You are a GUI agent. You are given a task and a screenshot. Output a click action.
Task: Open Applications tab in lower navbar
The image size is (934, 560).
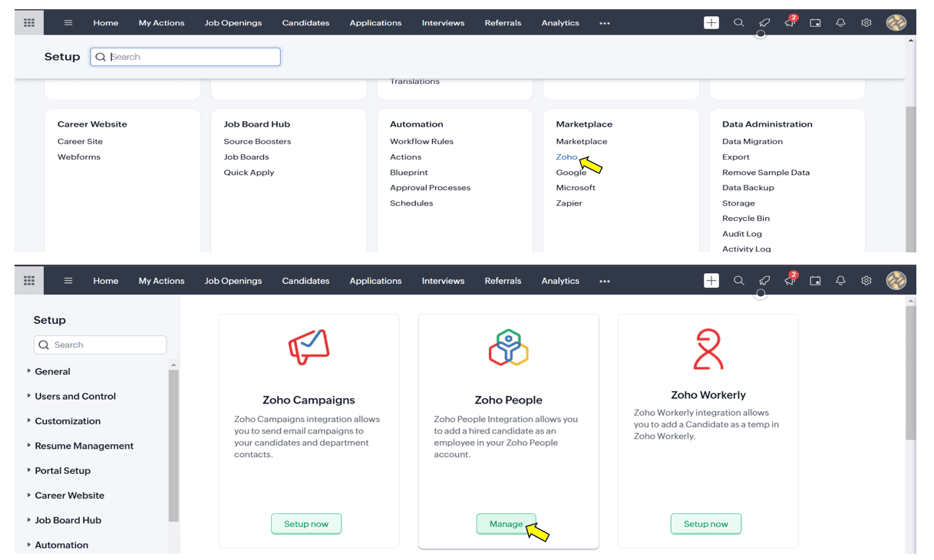[375, 281]
